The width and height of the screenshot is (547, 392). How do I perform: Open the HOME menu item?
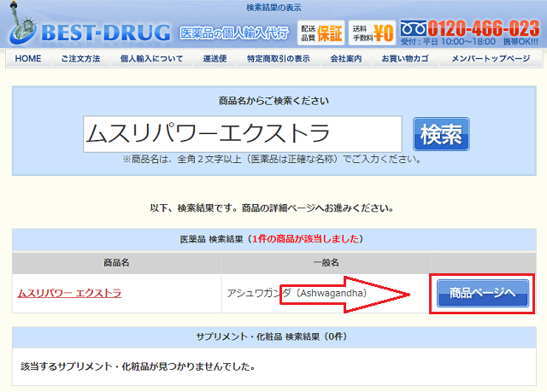(28, 59)
